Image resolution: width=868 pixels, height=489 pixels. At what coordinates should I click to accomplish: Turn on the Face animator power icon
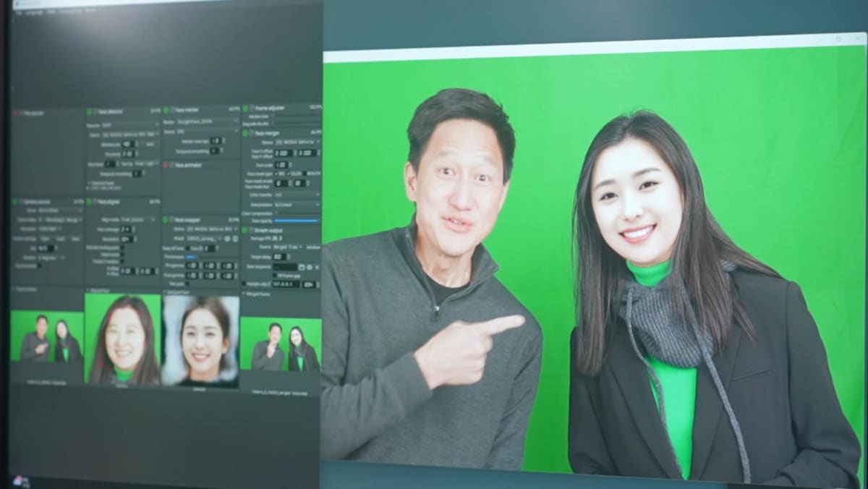tap(166, 165)
